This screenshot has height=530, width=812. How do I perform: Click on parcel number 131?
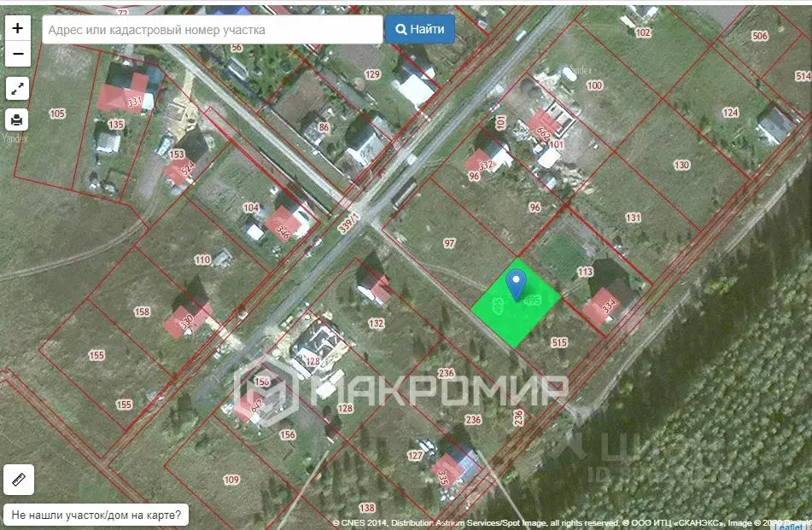click(633, 218)
